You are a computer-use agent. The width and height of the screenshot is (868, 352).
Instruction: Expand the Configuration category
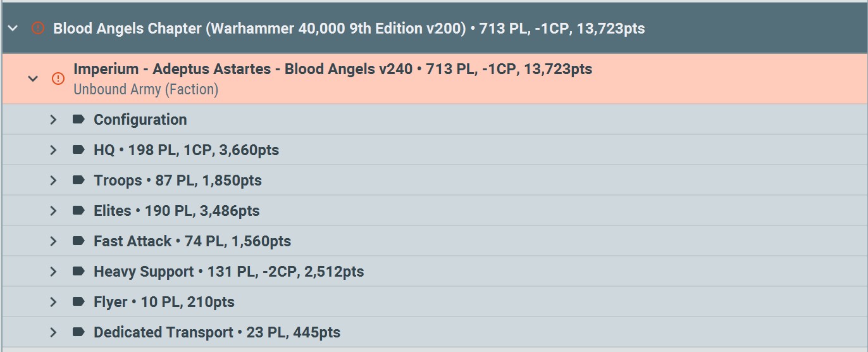pos(54,120)
